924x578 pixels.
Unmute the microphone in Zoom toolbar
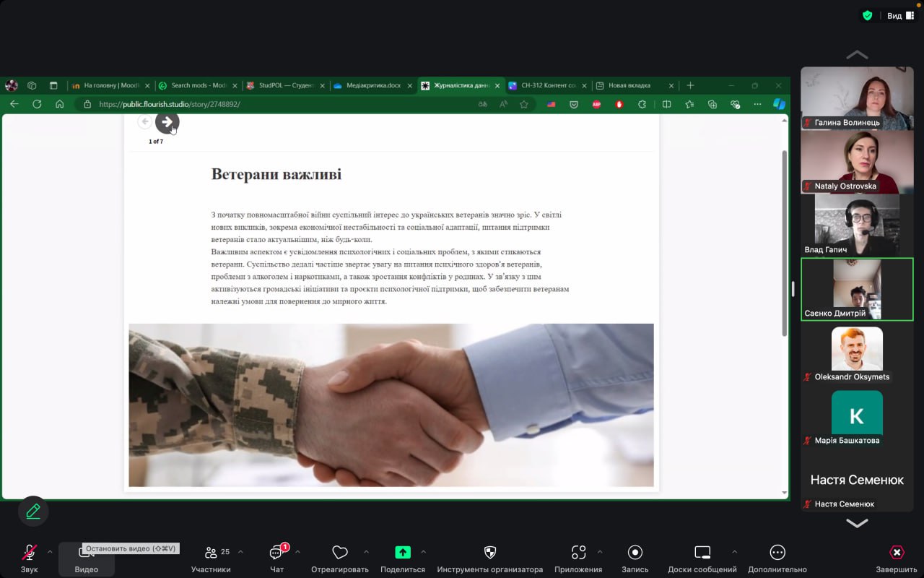click(x=29, y=553)
